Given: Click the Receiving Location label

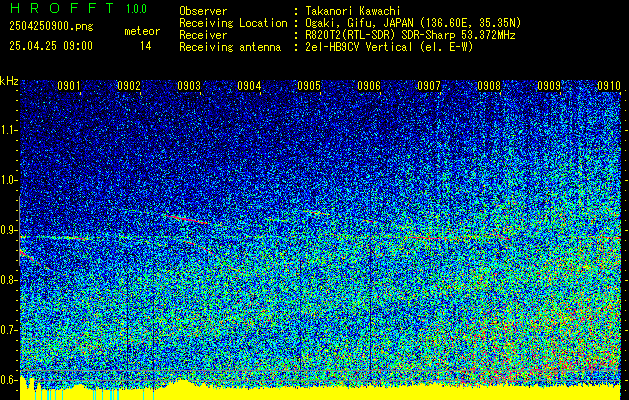Looking at the screenshot, I should [233, 23].
